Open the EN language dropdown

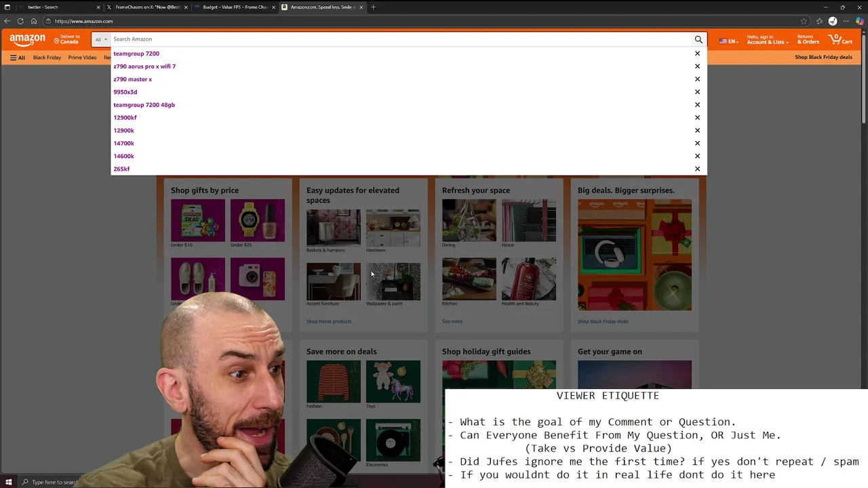[x=728, y=41]
